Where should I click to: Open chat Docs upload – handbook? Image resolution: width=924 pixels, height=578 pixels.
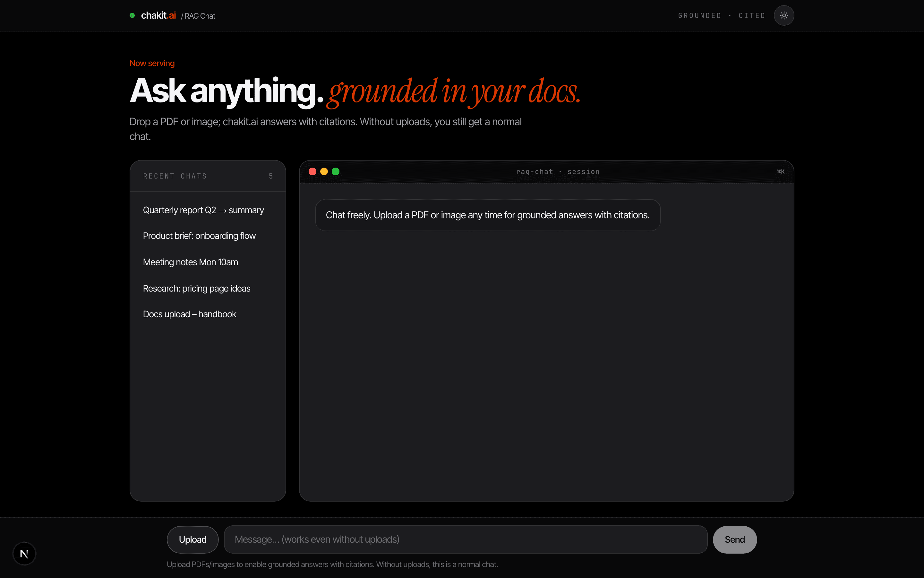[x=208, y=314]
